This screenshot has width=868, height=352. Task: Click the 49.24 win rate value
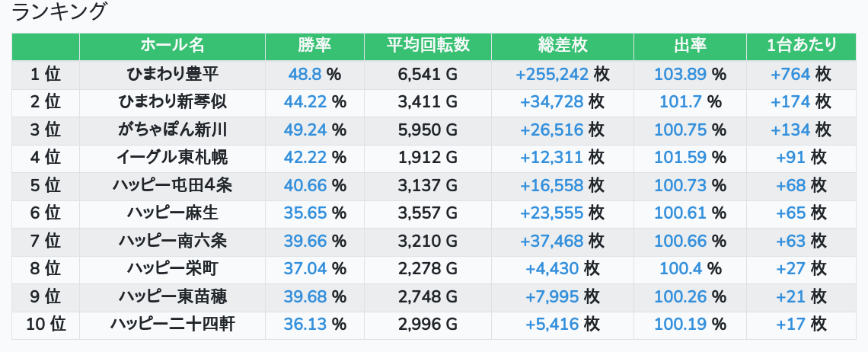305,130
